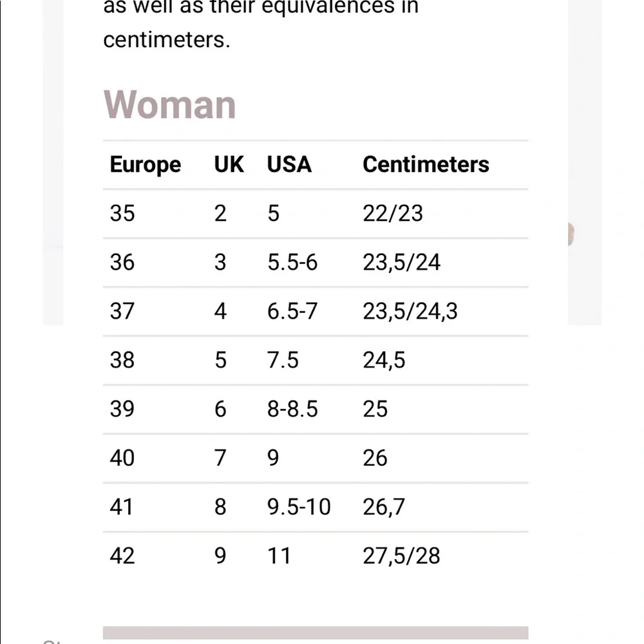Click Europe size 40 cell
The width and height of the screenshot is (644, 644).
[122, 457]
